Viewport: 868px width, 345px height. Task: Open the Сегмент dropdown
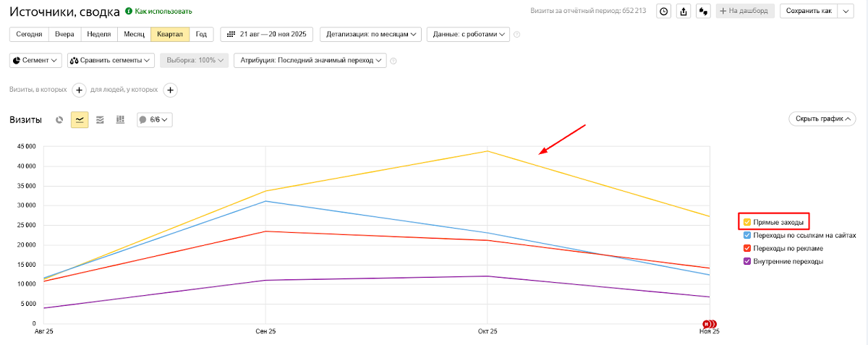pyautogui.click(x=36, y=61)
